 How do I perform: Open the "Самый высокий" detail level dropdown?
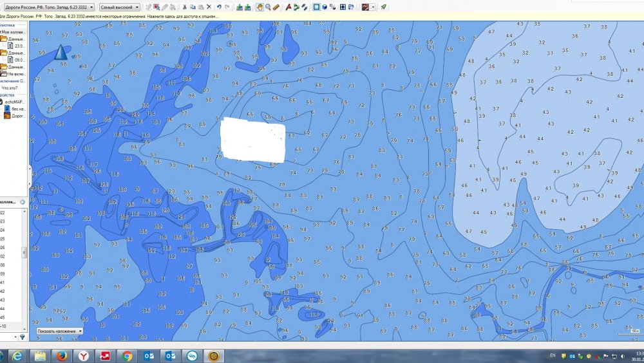pos(120,7)
